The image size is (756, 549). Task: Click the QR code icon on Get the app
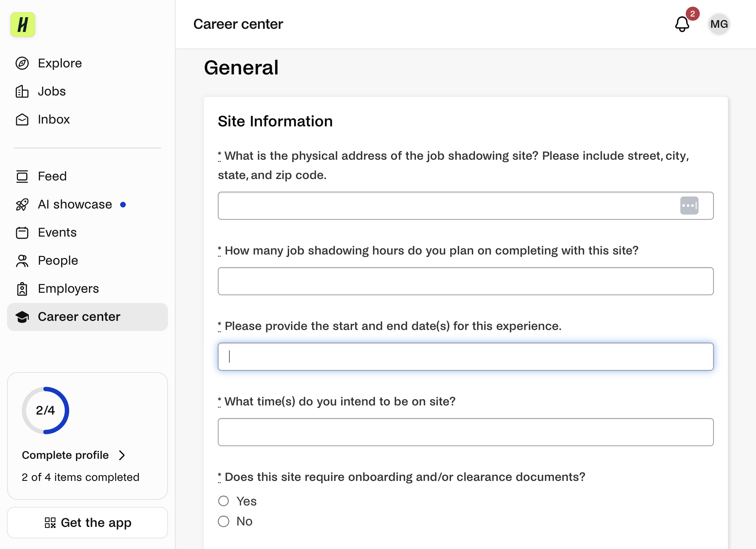[x=50, y=523]
